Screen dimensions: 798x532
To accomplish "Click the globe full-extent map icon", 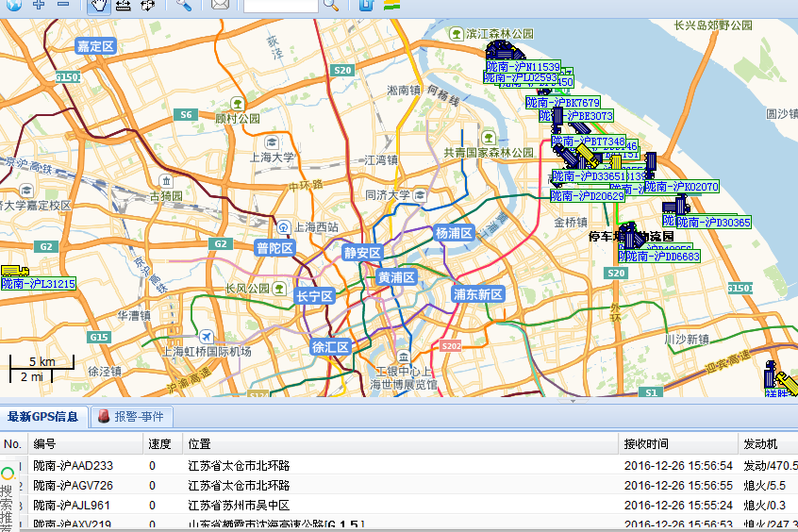I will point(13,5).
